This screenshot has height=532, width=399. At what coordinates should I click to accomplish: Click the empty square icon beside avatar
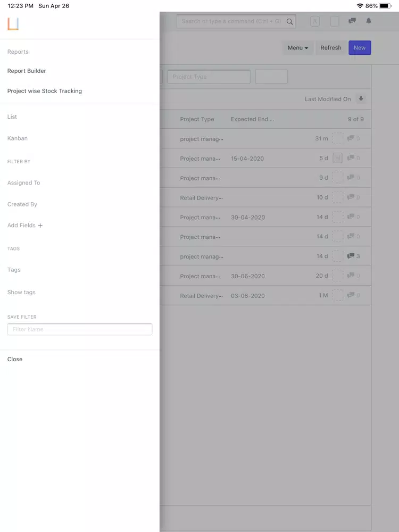click(335, 21)
